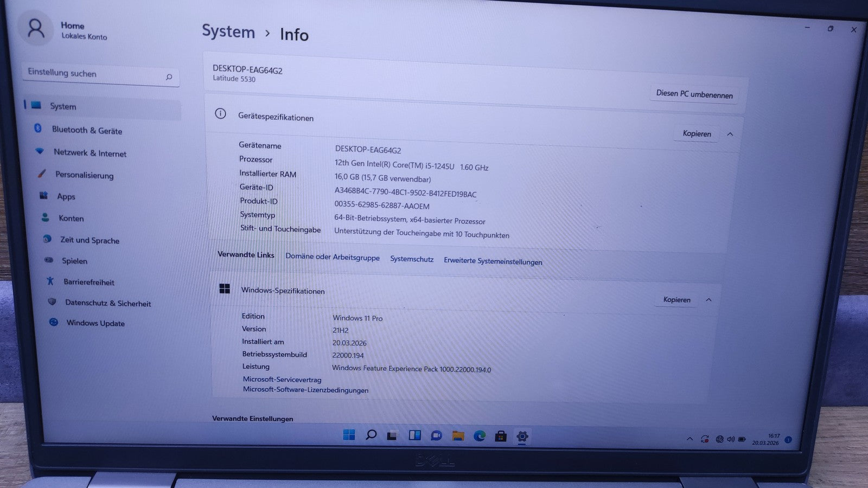Click the battery icon in the system tray

pos(742,439)
